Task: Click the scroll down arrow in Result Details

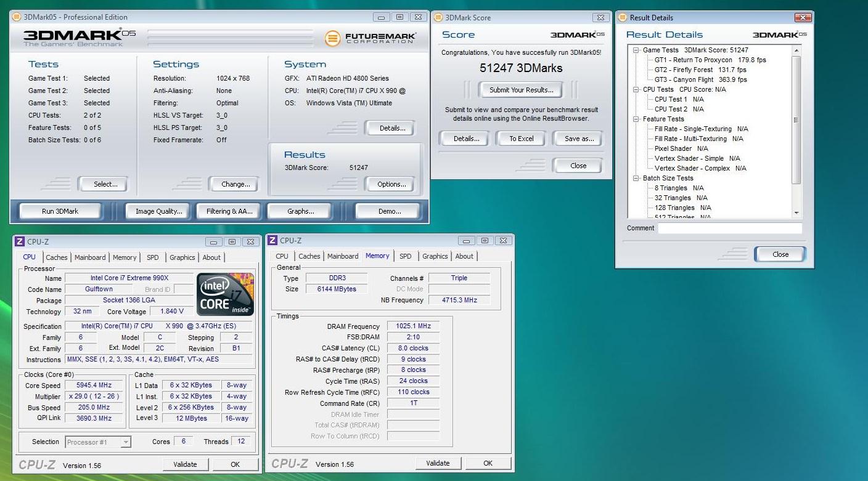Action: [796, 213]
